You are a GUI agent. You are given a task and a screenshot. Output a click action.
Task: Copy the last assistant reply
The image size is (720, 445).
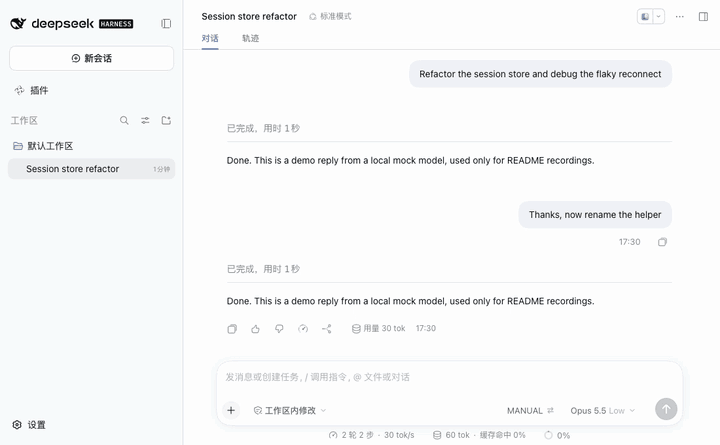[232, 329]
